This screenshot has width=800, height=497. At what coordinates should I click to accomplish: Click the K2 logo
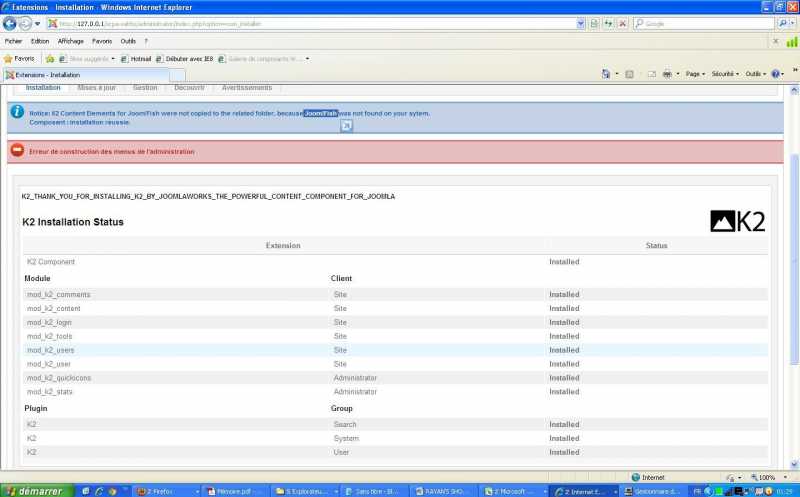(737, 221)
